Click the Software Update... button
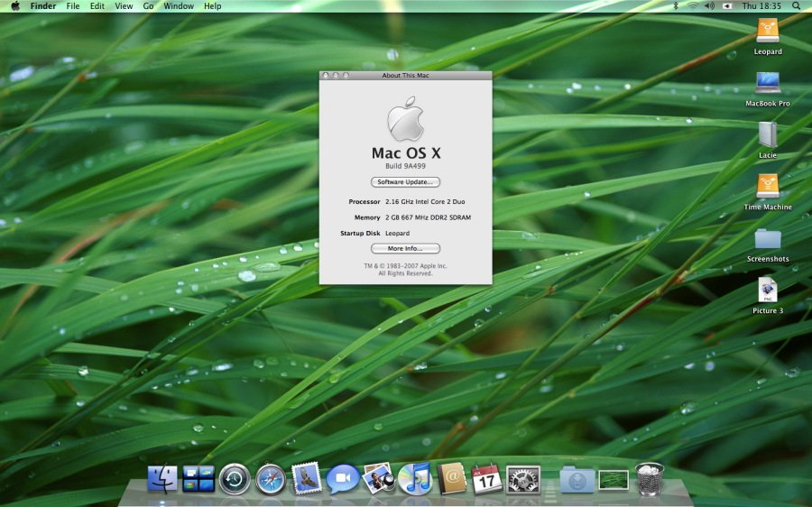This screenshot has height=507, width=812. pos(405,182)
